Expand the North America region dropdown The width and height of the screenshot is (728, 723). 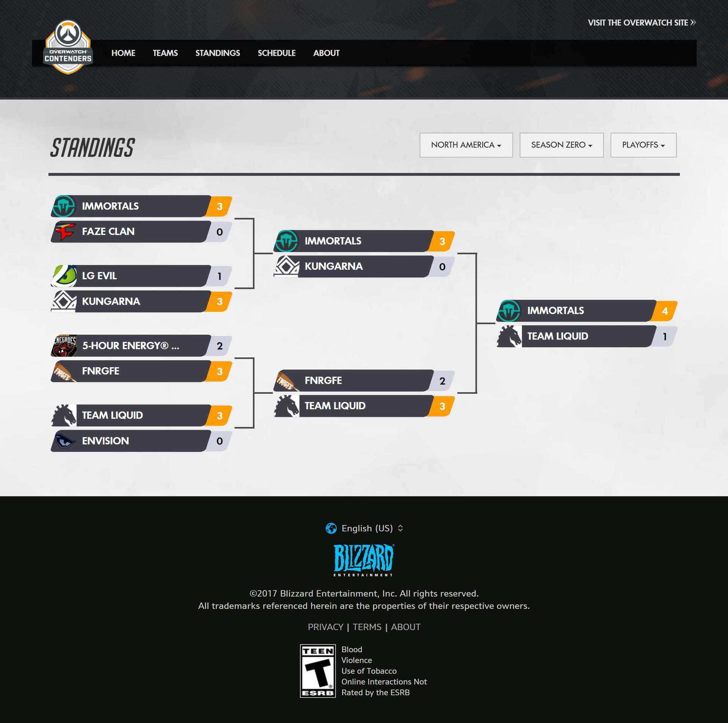pyautogui.click(x=466, y=144)
